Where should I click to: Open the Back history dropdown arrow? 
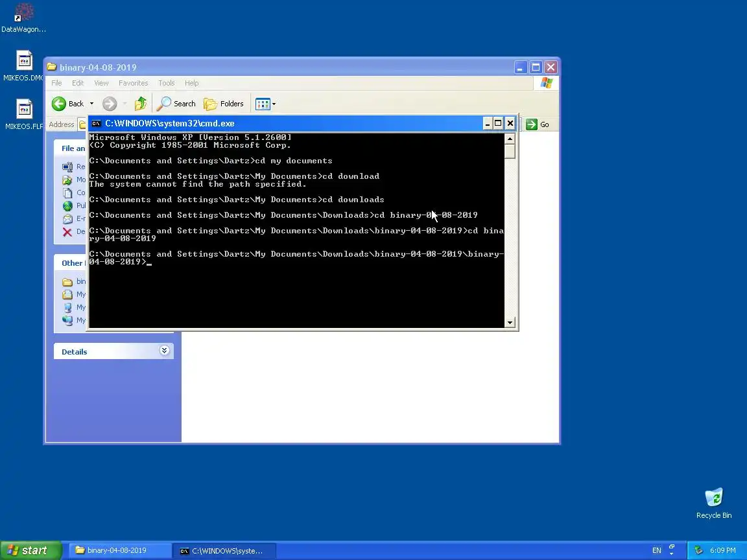[x=91, y=104]
